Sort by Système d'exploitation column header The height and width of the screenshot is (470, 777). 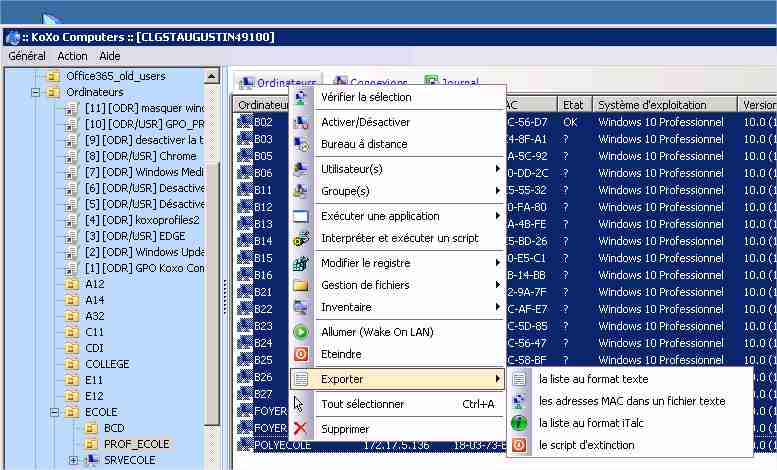pyautogui.click(x=665, y=105)
